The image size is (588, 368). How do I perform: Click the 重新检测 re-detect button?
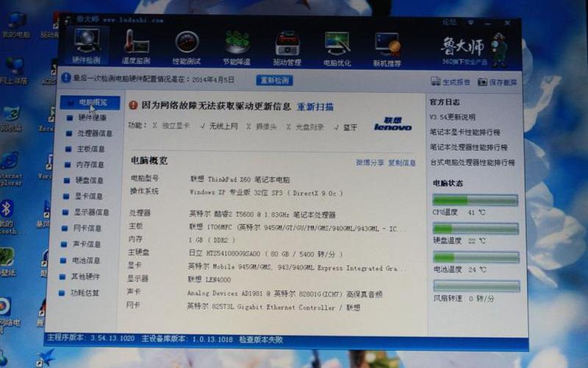point(274,80)
